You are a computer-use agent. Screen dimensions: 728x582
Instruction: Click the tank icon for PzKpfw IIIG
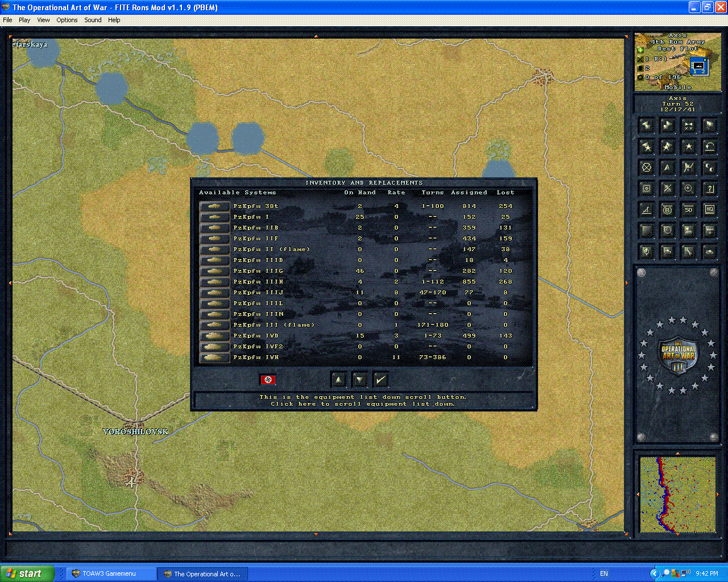point(214,271)
